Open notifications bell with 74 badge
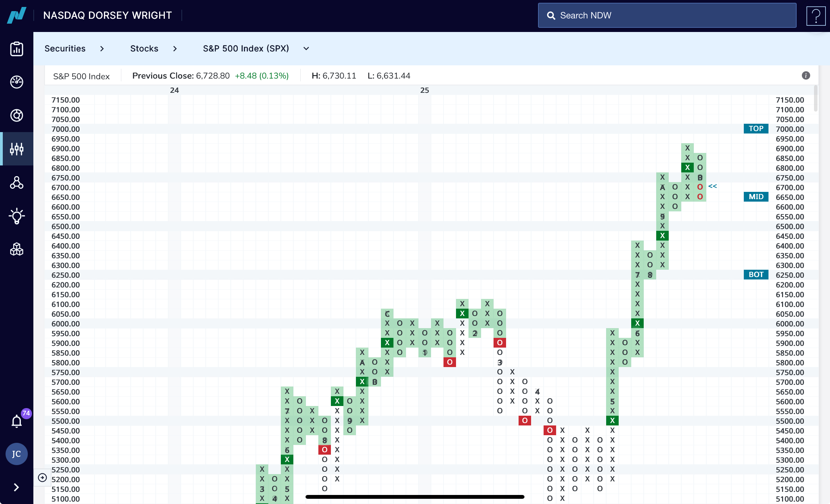The image size is (830, 504). 17,421
